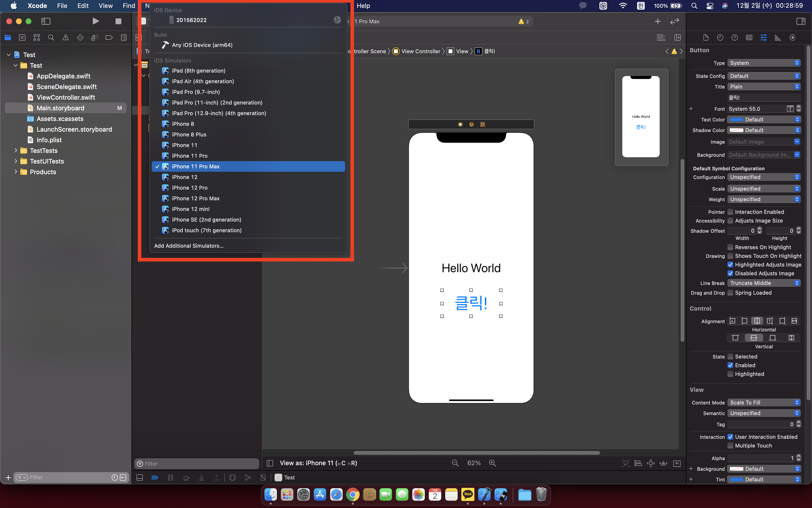Open the Debug navigator icon
The image size is (812, 508).
pos(95,38)
